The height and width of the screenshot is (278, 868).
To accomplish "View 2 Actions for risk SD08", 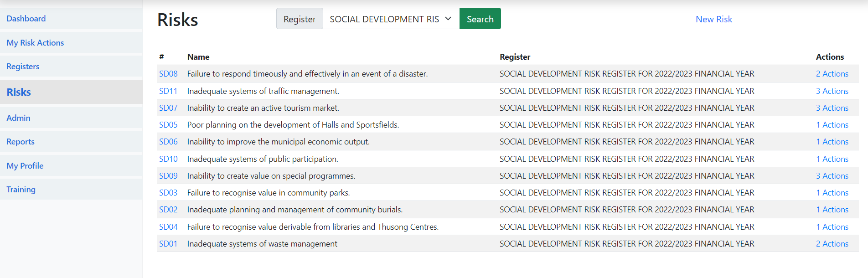I will (832, 74).
